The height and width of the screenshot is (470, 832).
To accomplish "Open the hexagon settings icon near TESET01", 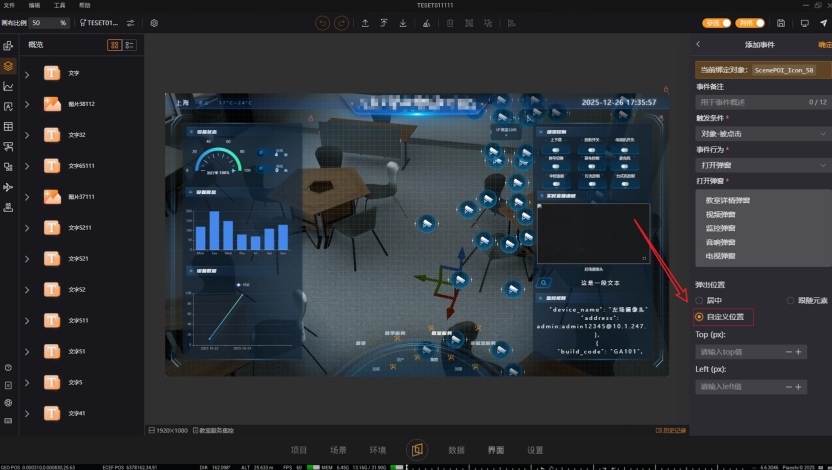I will pos(154,23).
